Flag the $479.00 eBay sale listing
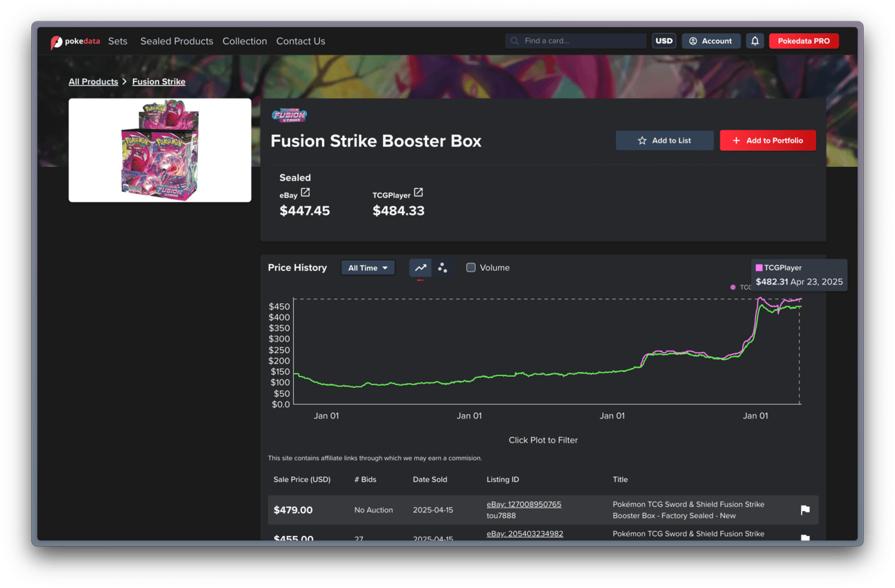This screenshot has height=588, width=895. [x=805, y=510]
